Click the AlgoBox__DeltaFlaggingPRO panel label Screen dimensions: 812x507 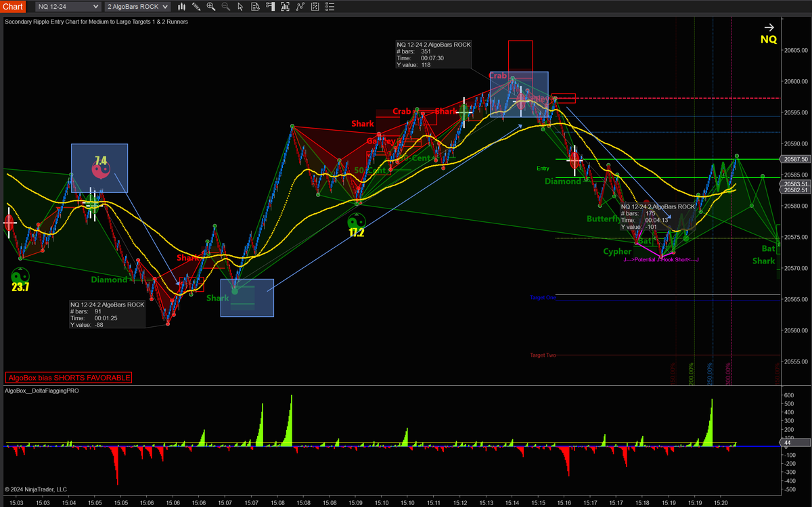click(42, 391)
